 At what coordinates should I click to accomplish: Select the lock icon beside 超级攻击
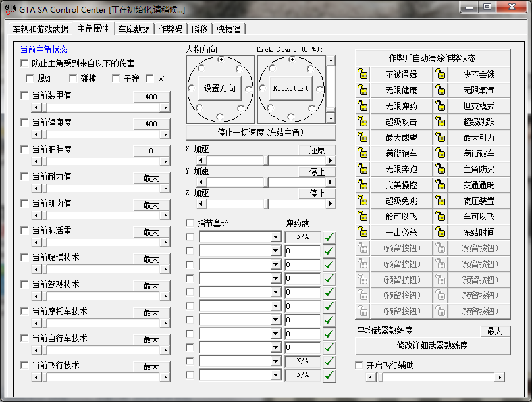click(x=363, y=122)
